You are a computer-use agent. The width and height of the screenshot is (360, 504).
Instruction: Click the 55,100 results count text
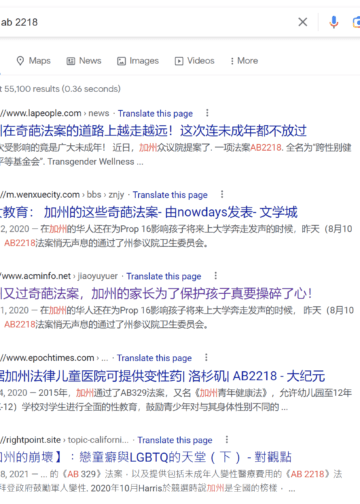point(60,89)
